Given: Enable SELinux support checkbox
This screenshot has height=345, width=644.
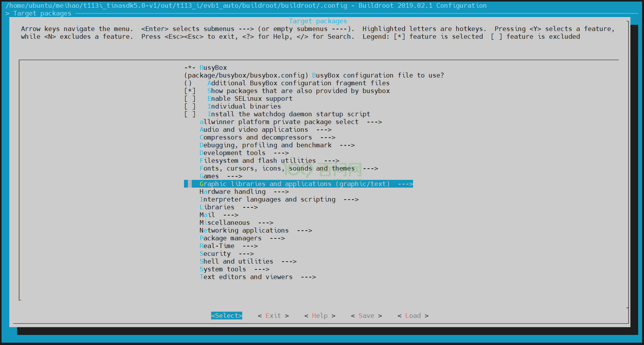Looking at the screenshot, I should (x=190, y=99).
